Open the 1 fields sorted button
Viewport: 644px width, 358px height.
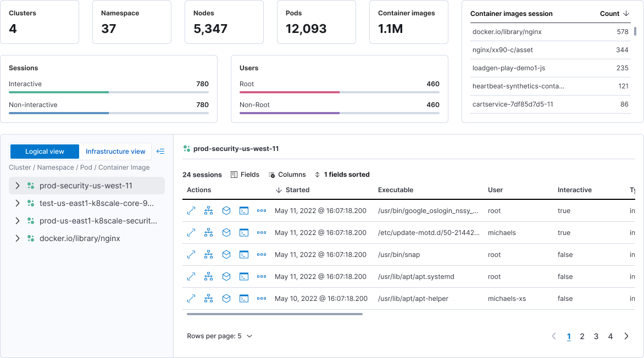click(x=342, y=175)
